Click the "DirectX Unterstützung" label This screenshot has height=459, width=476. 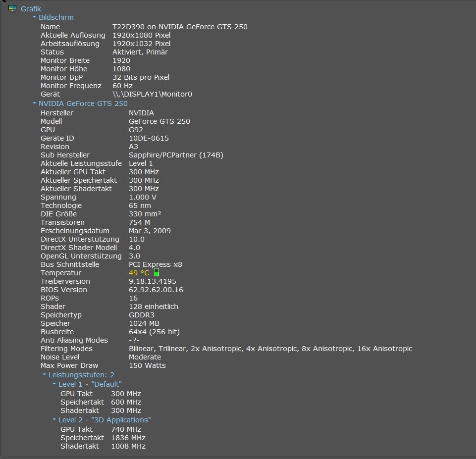coord(80,239)
